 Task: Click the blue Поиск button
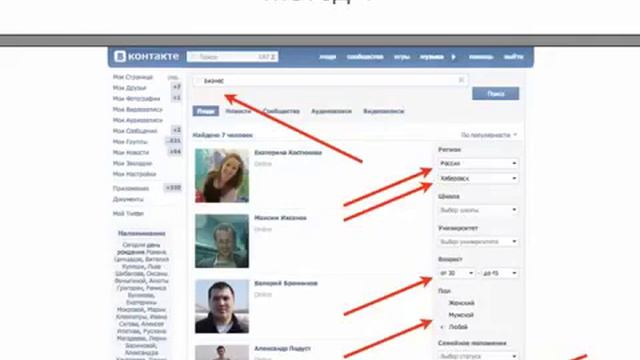pos(496,93)
